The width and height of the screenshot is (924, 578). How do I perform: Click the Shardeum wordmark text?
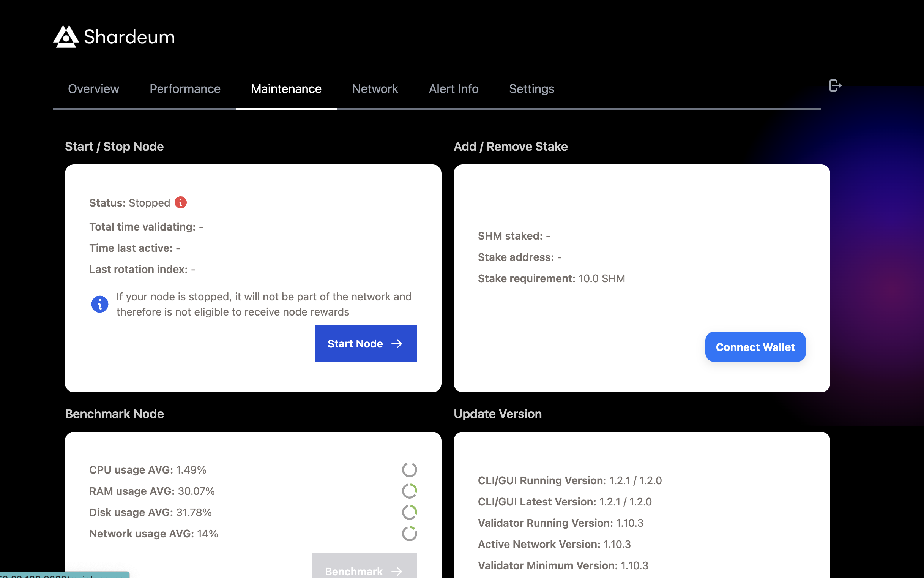pos(129,37)
